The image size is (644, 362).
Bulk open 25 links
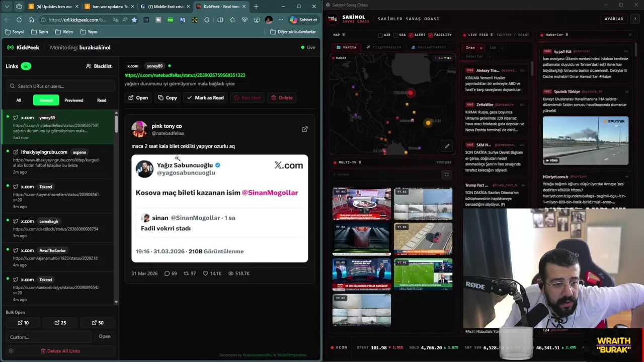coord(60,323)
